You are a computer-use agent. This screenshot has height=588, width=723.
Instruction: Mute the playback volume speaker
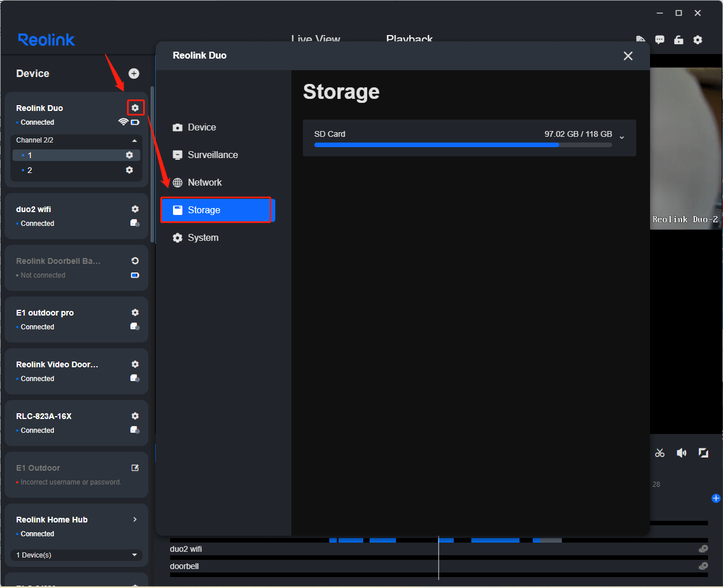click(682, 453)
